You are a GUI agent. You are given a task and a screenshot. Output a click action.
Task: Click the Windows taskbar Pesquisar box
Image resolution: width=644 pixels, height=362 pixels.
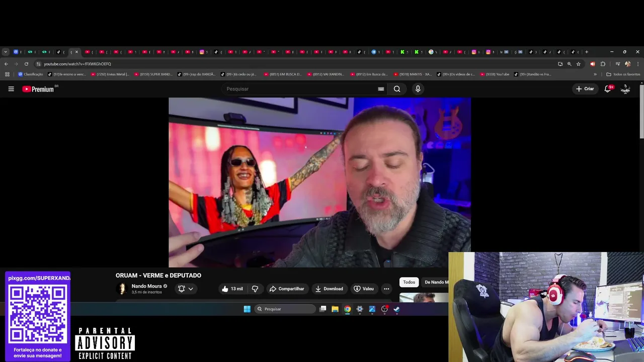285,309
